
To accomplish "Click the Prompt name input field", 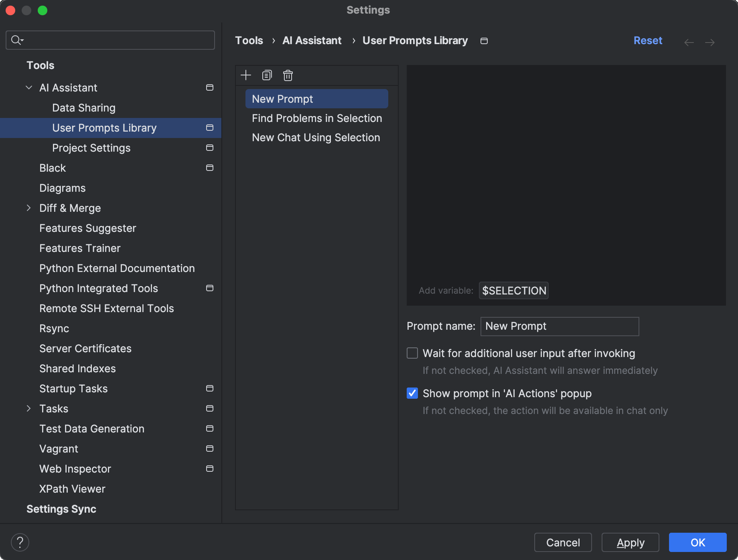I will click(x=560, y=326).
